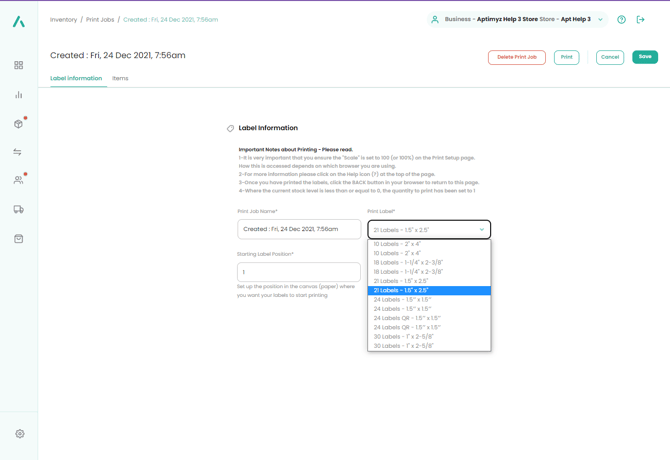Image resolution: width=670 pixels, height=460 pixels.
Task: Open the dashboard grid icon in sidebar
Action: 19,65
